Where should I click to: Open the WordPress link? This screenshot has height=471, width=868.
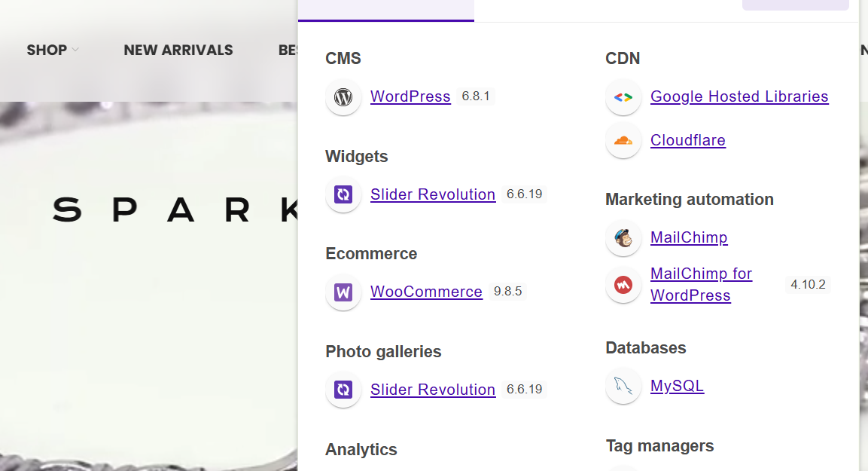(410, 96)
